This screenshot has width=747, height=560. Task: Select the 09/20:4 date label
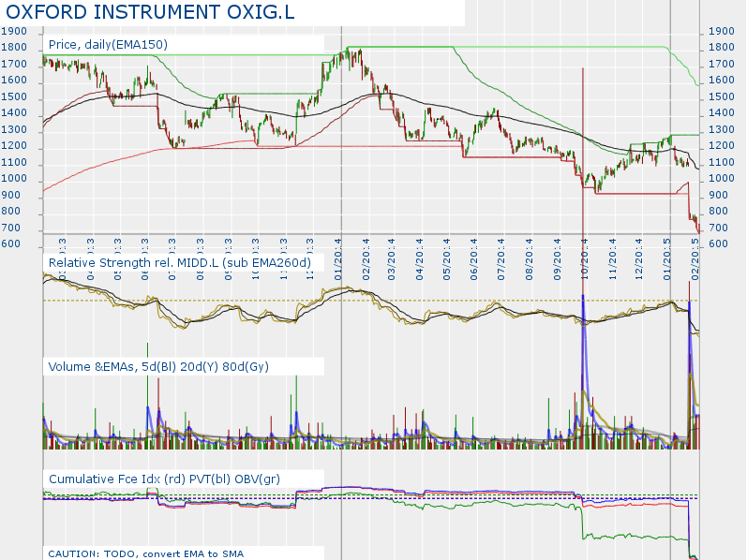[x=557, y=259]
